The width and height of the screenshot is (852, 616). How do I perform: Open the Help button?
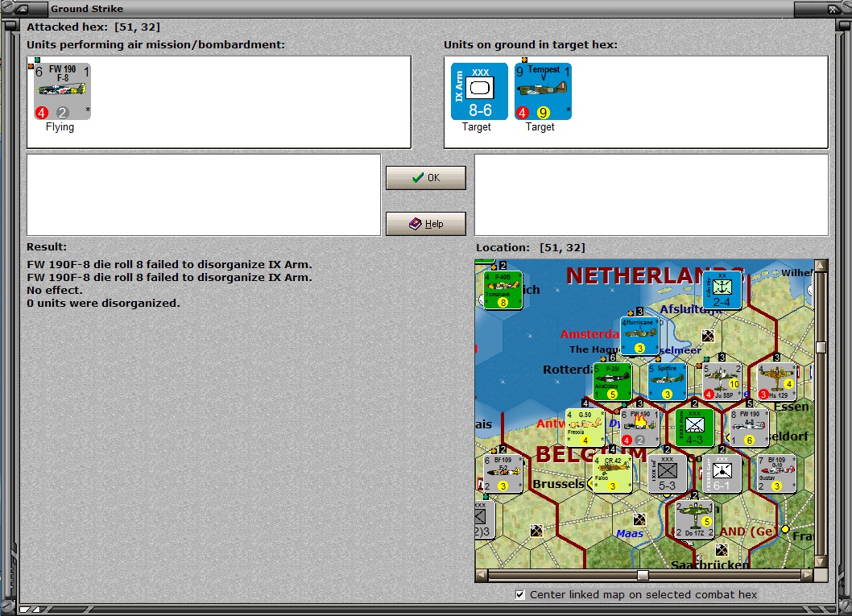(x=426, y=224)
